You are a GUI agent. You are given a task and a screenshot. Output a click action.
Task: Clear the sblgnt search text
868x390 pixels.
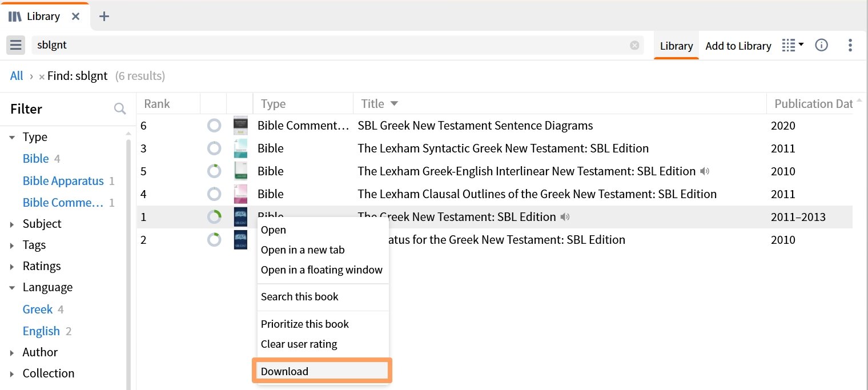[634, 45]
